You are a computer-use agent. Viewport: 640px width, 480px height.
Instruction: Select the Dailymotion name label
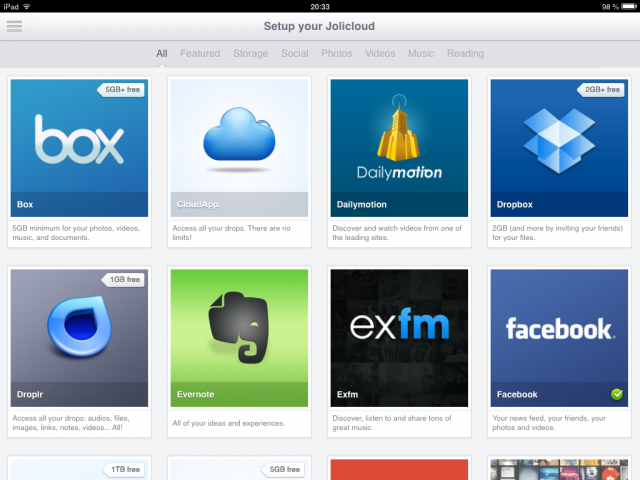(362, 204)
